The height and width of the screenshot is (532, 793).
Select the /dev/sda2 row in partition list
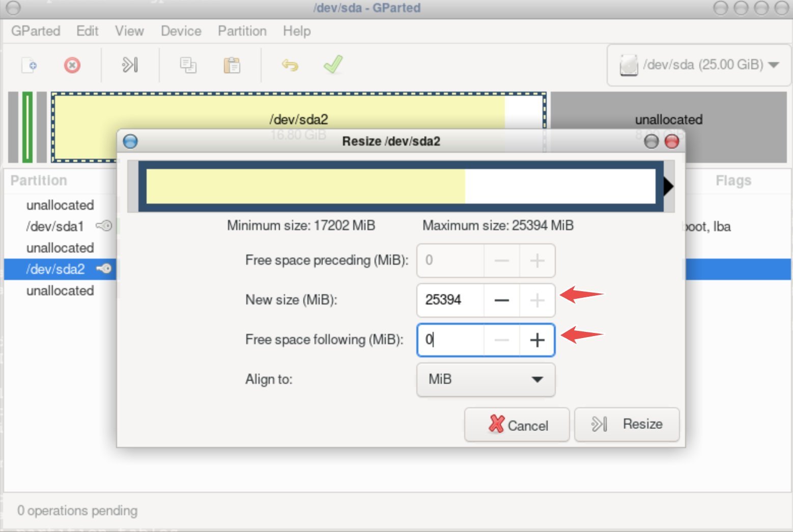[x=60, y=269]
